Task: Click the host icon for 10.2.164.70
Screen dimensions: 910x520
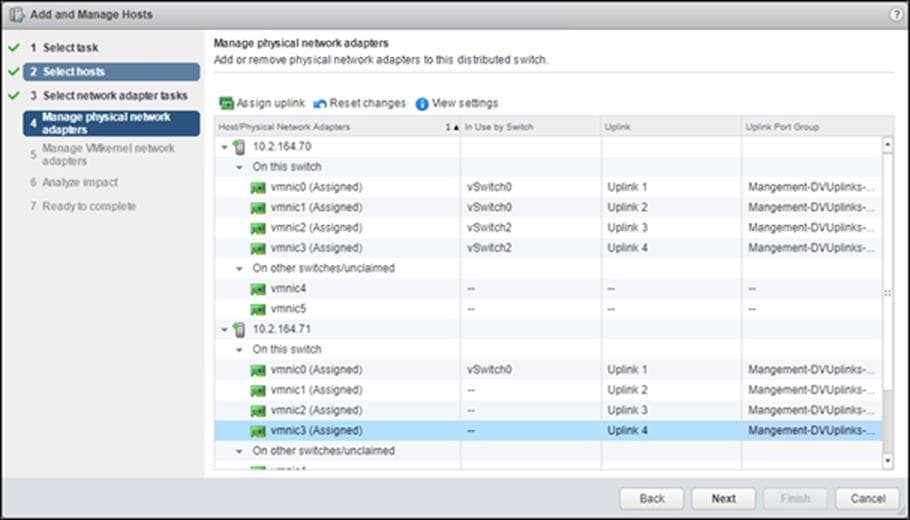Action: 239,147
